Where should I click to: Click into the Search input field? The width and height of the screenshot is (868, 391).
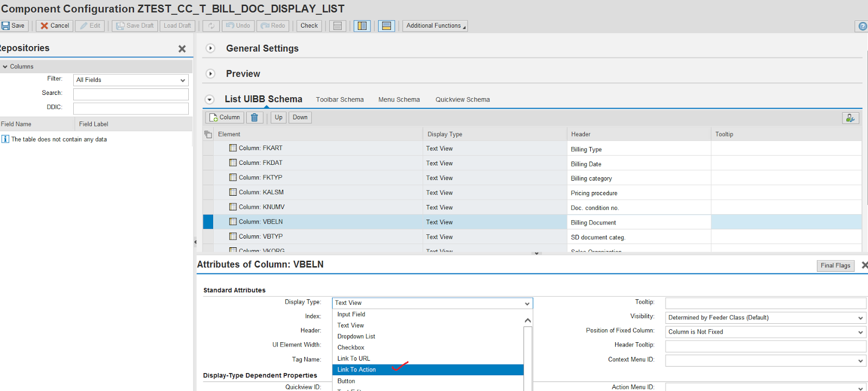pos(131,94)
